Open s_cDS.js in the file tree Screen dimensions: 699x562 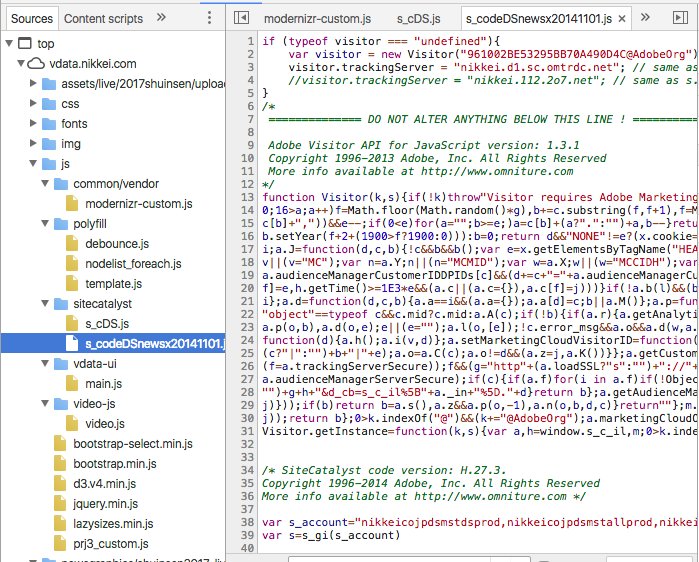(107, 324)
